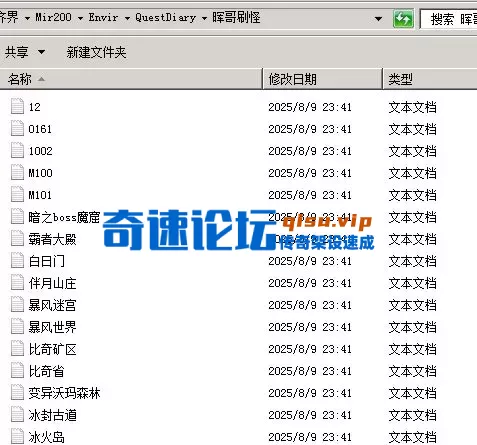Click the 文本文档 type of file 0161

tap(412, 129)
